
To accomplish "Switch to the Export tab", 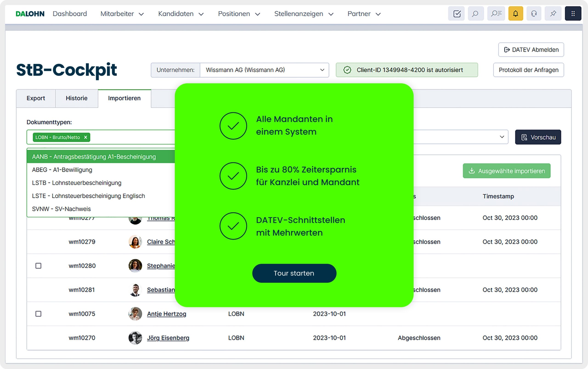I will point(36,98).
